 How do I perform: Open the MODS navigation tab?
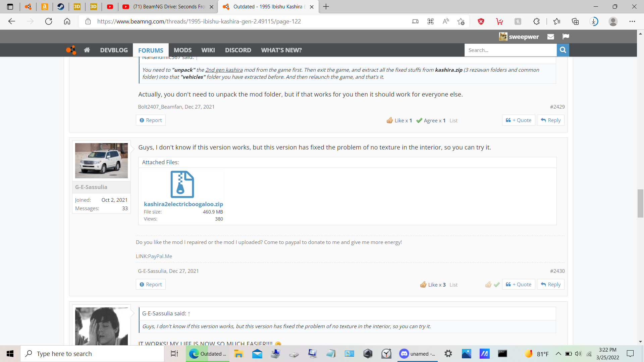(x=182, y=50)
